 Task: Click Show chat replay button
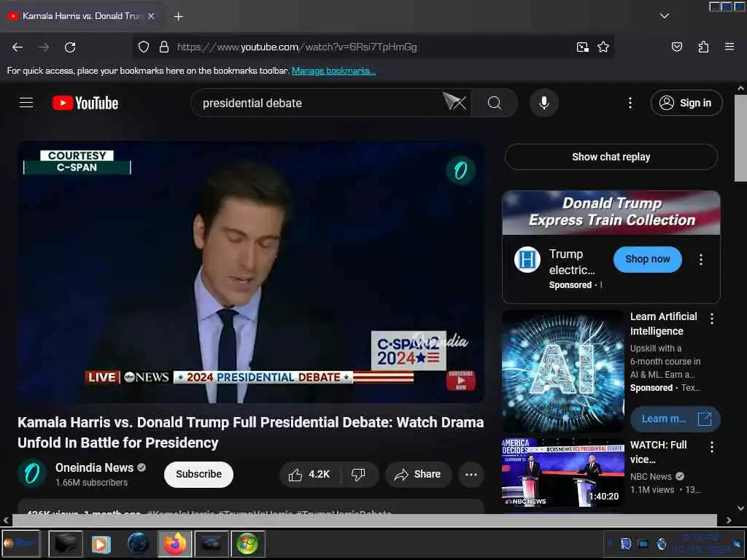point(611,157)
